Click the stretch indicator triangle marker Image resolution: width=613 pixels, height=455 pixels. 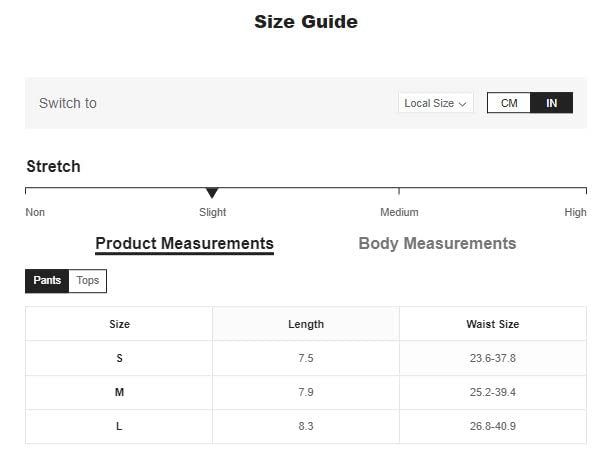[212, 193]
